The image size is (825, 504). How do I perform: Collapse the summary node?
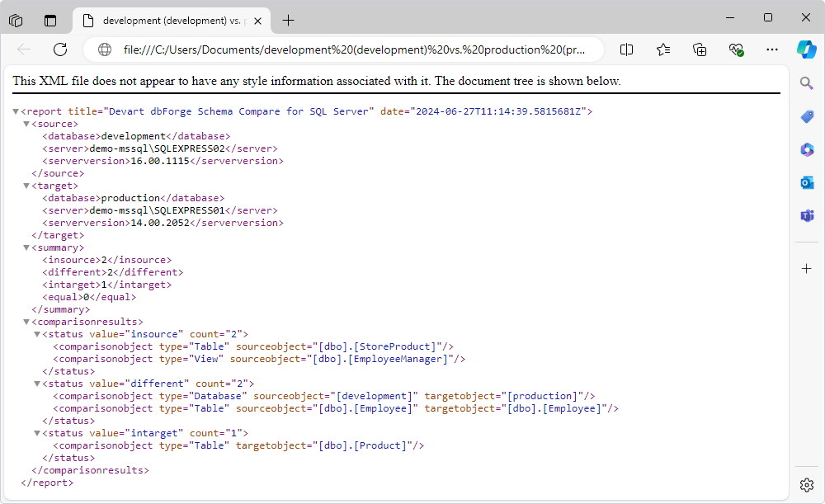pyautogui.click(x=26, y=247)
